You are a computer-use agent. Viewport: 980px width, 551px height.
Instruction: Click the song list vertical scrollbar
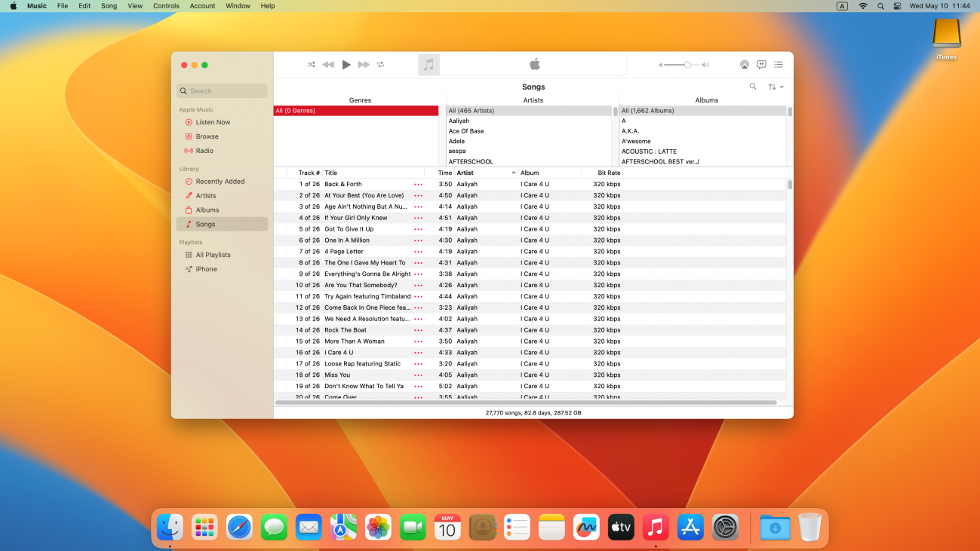tap(790, 185)
